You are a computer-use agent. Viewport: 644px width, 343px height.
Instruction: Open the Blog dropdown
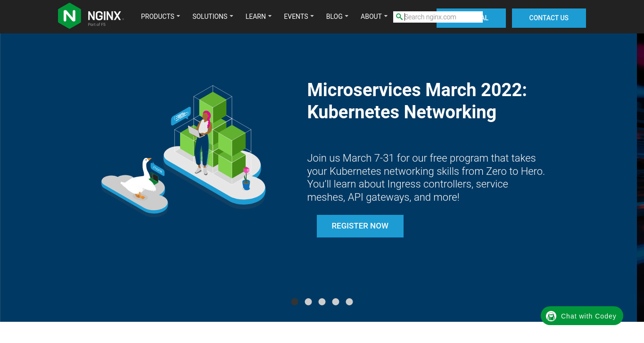tap(337, 16)
